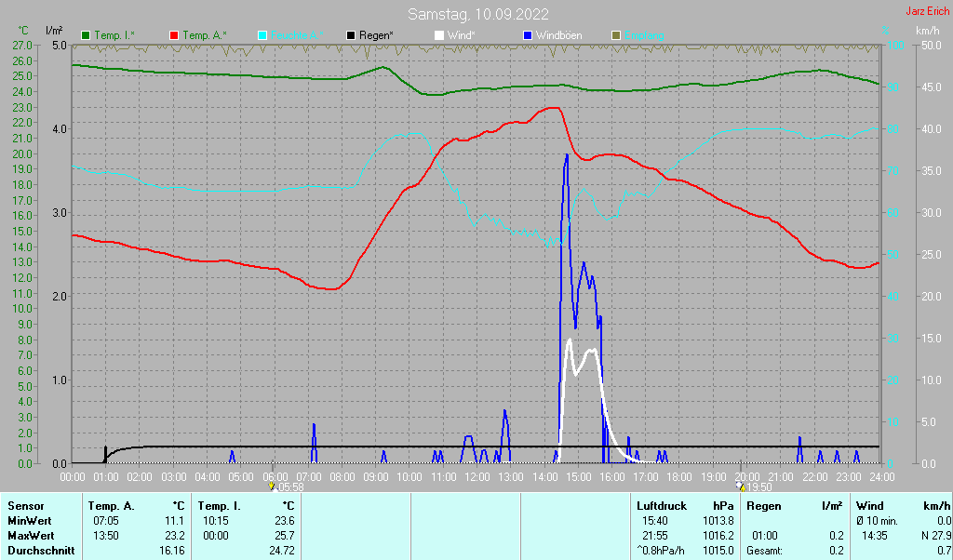
Task: Click the Temp. I. min time '10:15'
Action: (x=216, y=521)
